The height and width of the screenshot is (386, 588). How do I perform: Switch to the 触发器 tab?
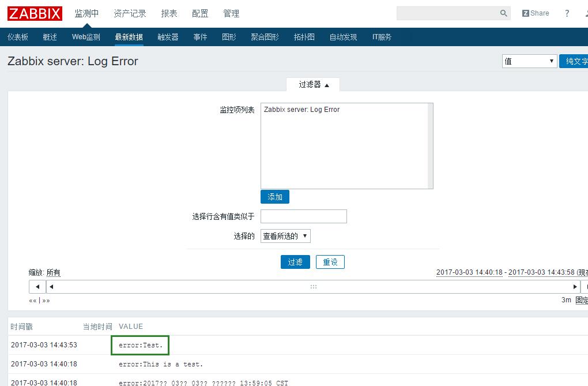click(x=168, y=37)
